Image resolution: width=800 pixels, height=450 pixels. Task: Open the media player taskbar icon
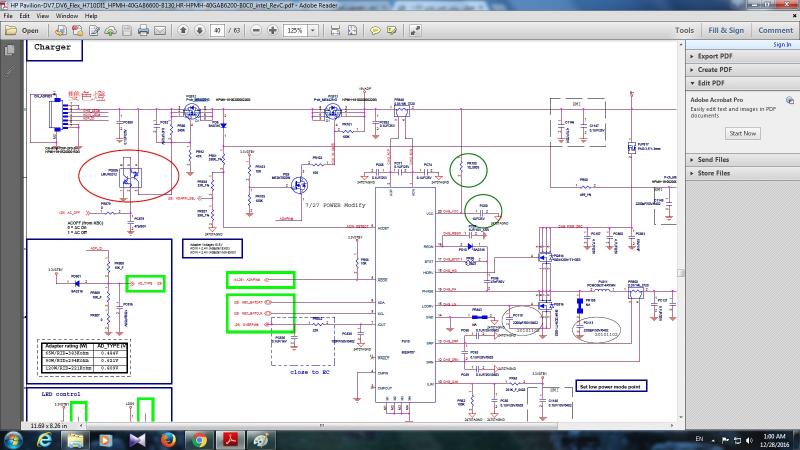point(106,440)
